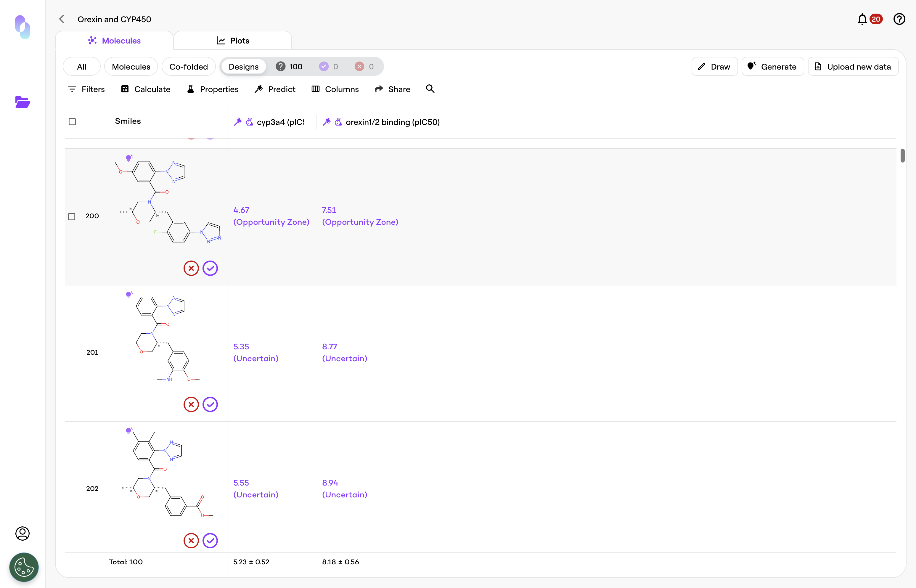Open the Filters panel

[x=86, y=89]
